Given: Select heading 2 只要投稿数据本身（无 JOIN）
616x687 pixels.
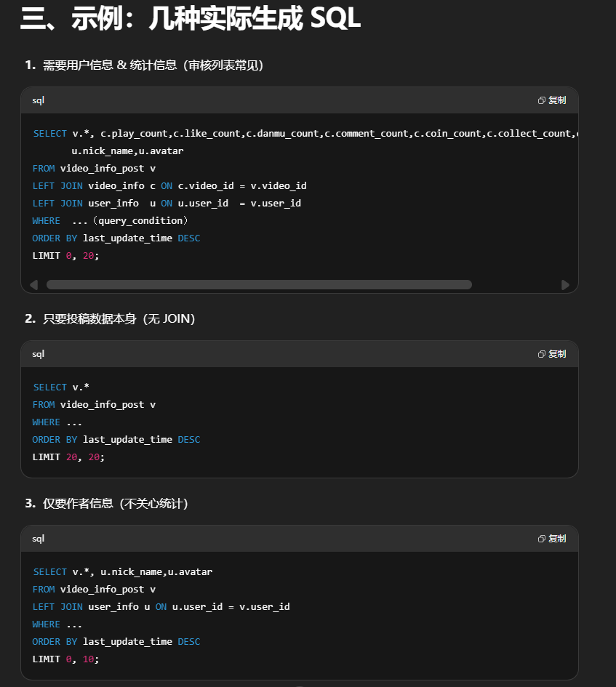Looking at the screenshot, I should pyautogui.click(x=111, y=319).
